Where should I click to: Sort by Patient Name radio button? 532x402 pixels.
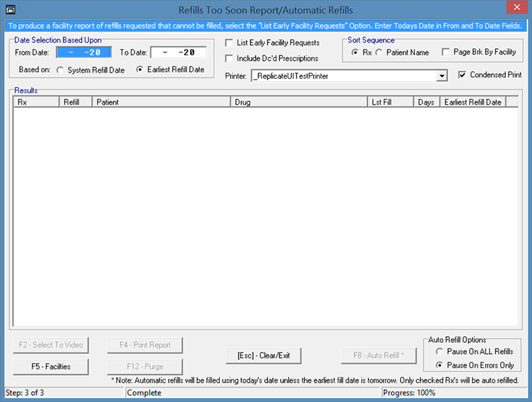(x=379, y=52)
